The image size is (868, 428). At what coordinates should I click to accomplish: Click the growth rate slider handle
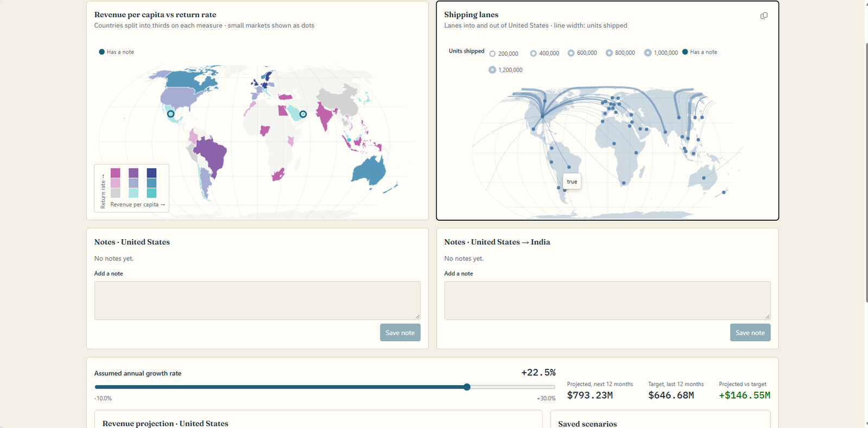(467, 387)
